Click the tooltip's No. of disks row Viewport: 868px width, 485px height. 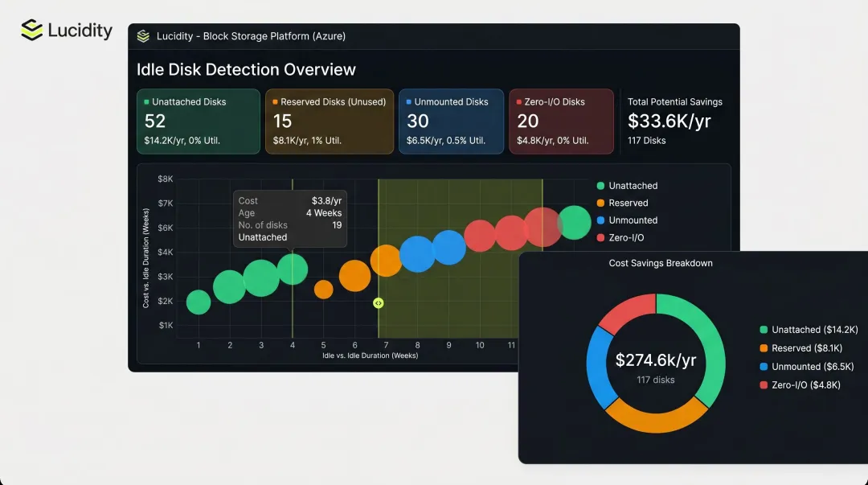point(290,225)
